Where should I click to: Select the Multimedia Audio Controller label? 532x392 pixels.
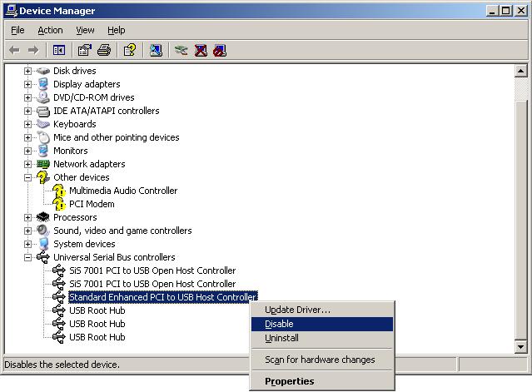coord(123,191)
